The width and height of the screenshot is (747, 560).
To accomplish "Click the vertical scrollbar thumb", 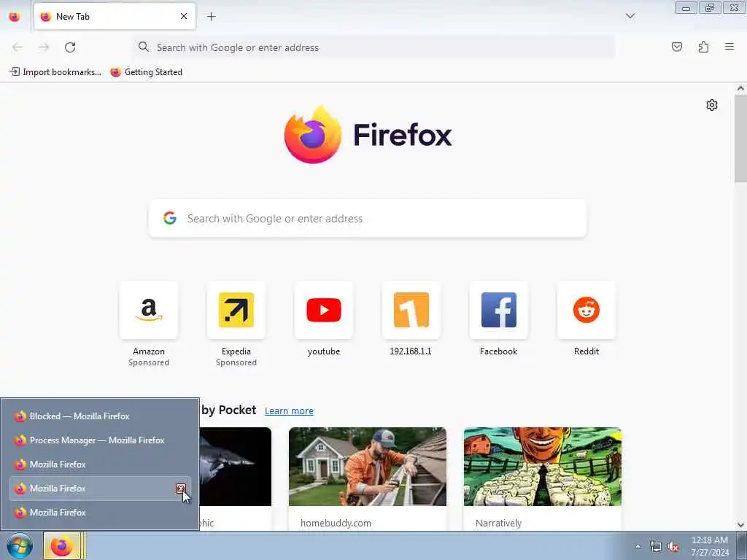I will point(740,138).
